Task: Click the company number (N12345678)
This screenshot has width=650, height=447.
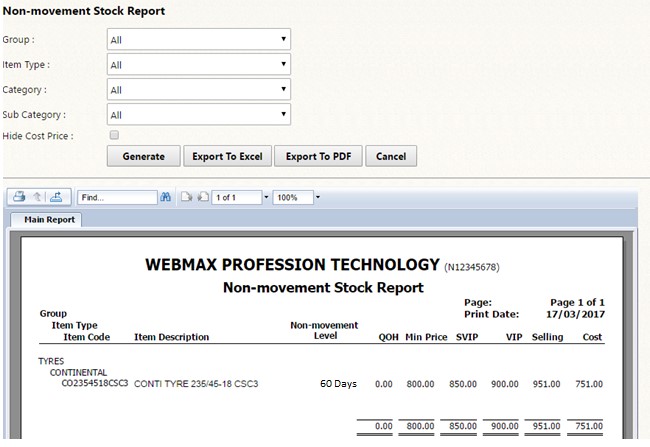Action: pos(472,267)
